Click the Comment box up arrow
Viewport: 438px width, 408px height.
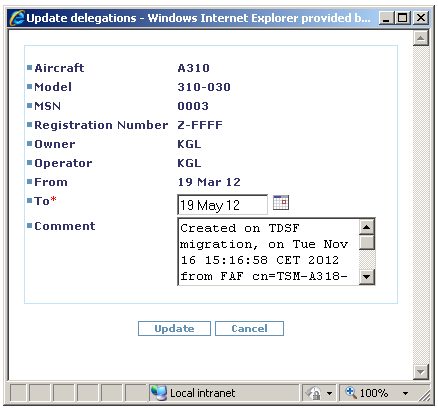[x=367, y=227]
